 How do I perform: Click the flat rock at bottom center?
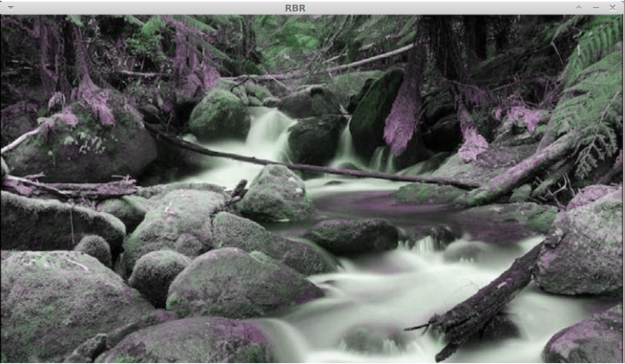coord(192,342)
